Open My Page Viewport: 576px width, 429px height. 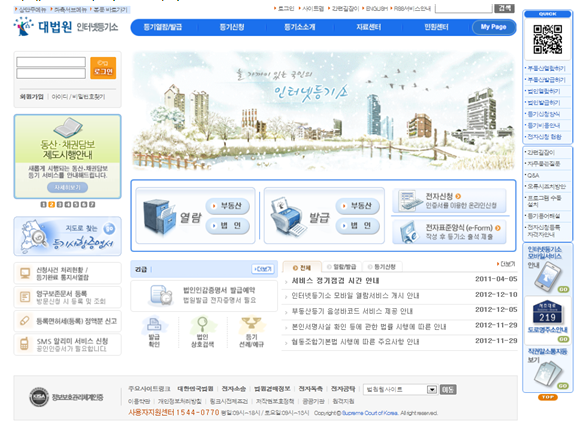(493, 27)
